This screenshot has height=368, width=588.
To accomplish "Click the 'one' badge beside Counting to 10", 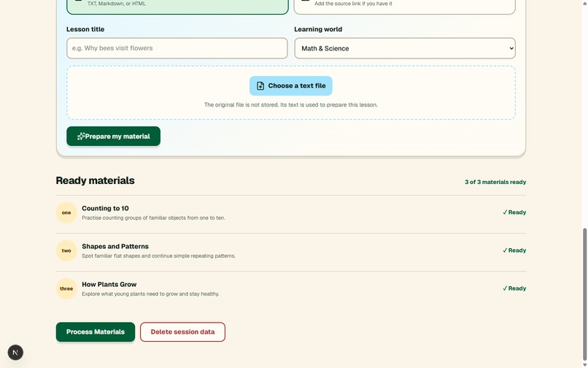I will tap(66, 212).
